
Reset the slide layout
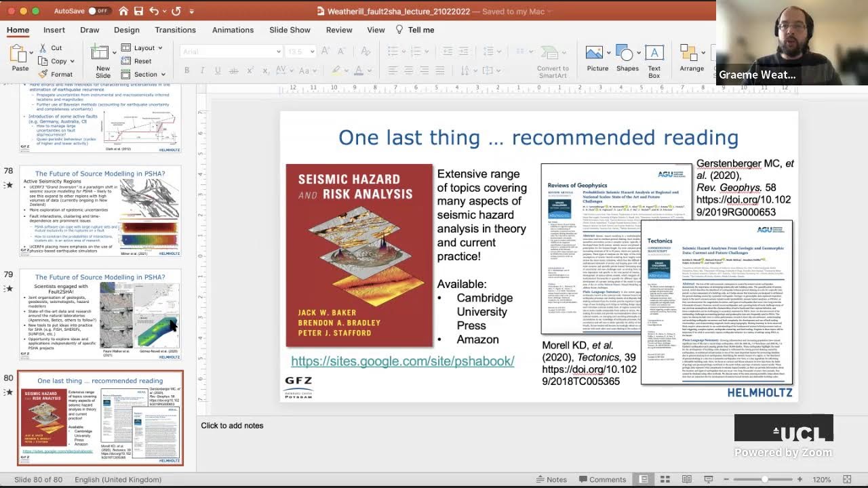[x=136, y=61]
